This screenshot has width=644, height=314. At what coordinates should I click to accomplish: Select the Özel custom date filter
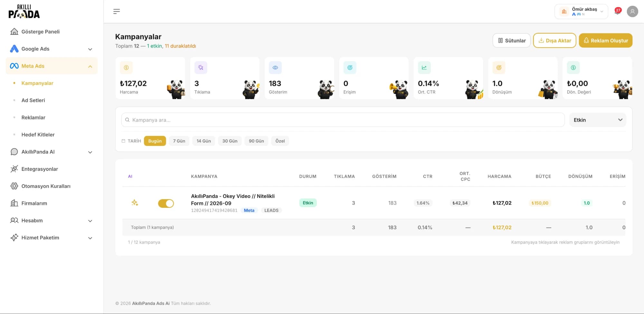click(280, 141)
